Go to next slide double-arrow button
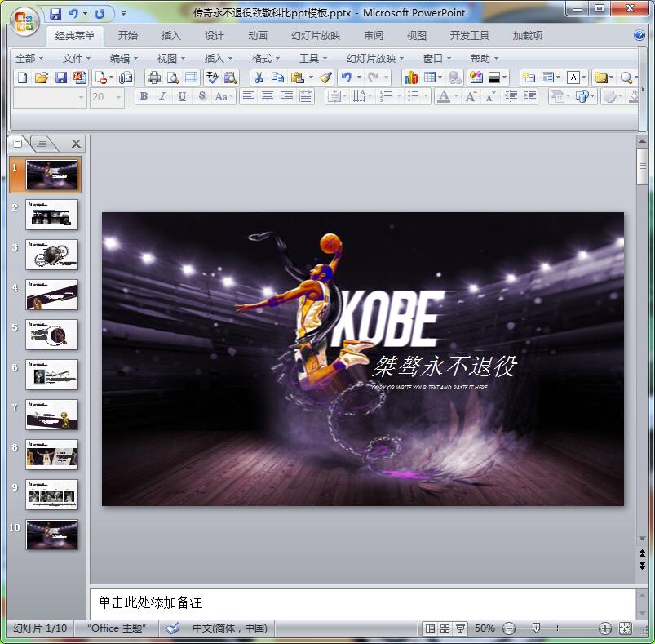Image resolution: width=655 pixels, height=644 pixels. (643, 566)
